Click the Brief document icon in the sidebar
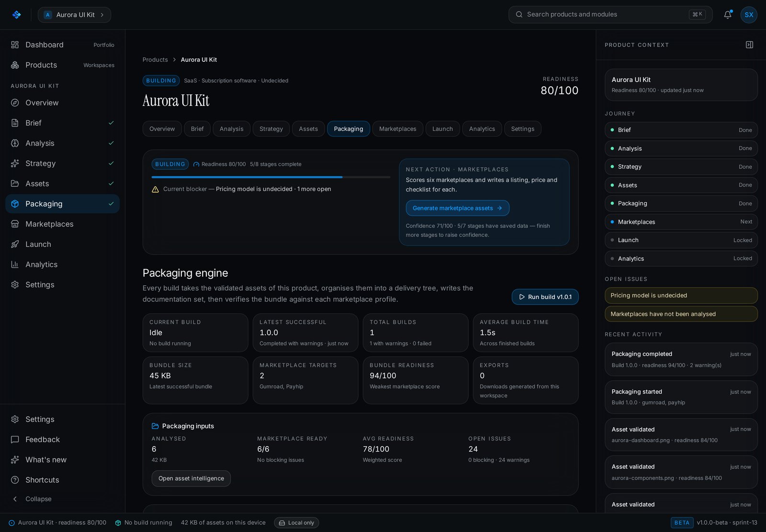The image size is (766, 532). click(x=15, y=123)
